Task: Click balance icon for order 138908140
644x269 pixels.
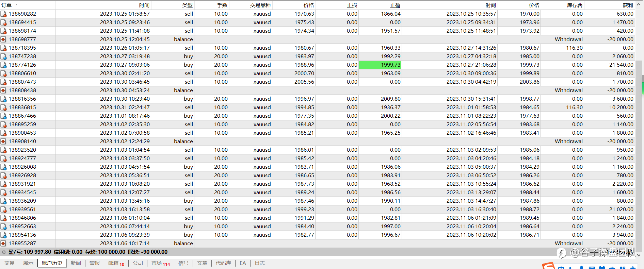Action: click(x=3, y=141)
